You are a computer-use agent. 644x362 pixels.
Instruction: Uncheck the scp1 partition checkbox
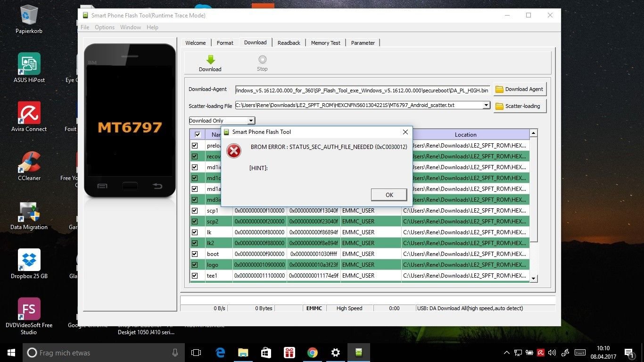tap(195, 211)
